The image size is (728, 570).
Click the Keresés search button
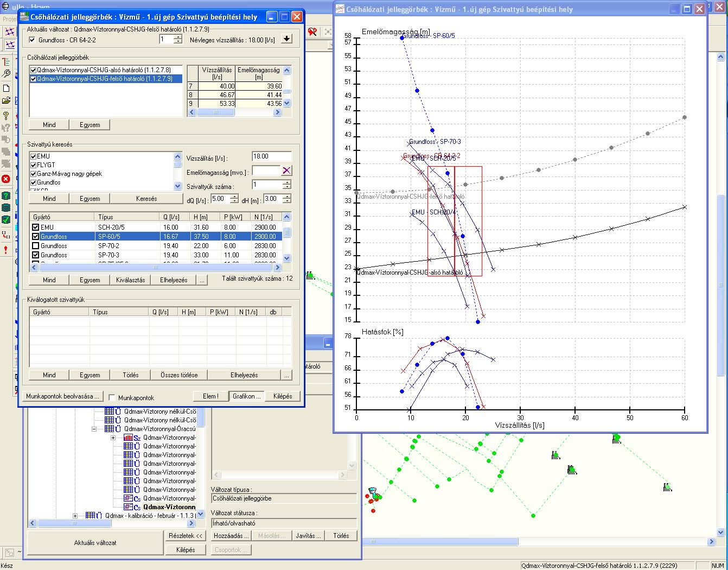point(146,199)
